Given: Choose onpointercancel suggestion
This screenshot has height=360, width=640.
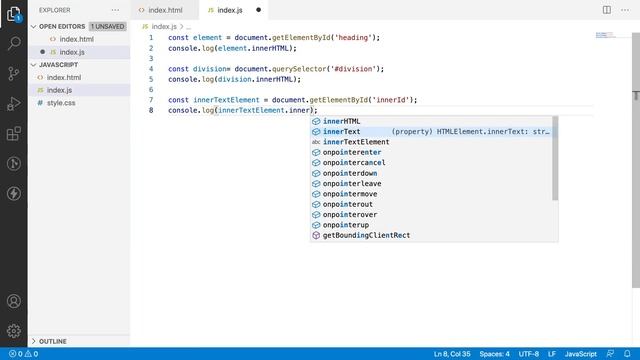Looking at the screenshot, I should (x=431, y=162).
